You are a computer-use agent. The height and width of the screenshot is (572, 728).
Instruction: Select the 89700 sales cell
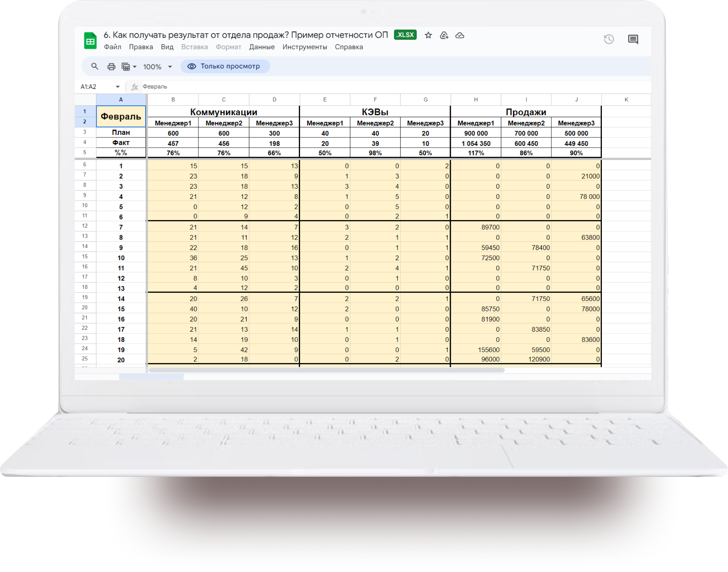pos(476,227)
